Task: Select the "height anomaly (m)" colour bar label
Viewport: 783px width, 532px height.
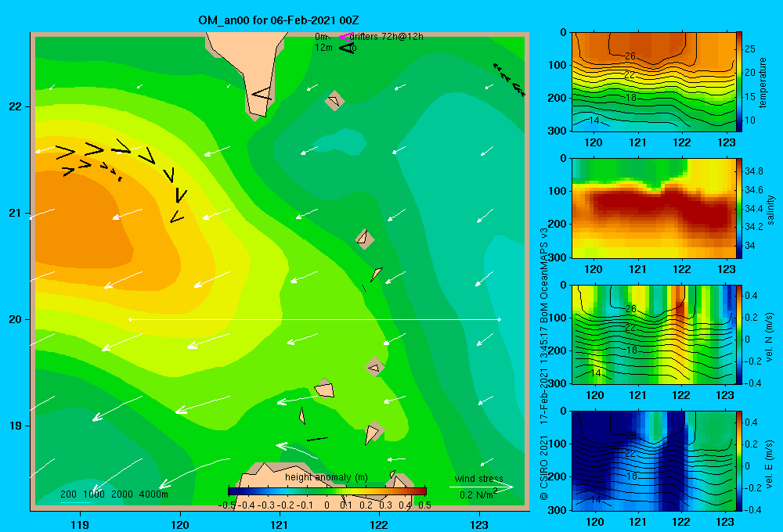Action: 326,477
